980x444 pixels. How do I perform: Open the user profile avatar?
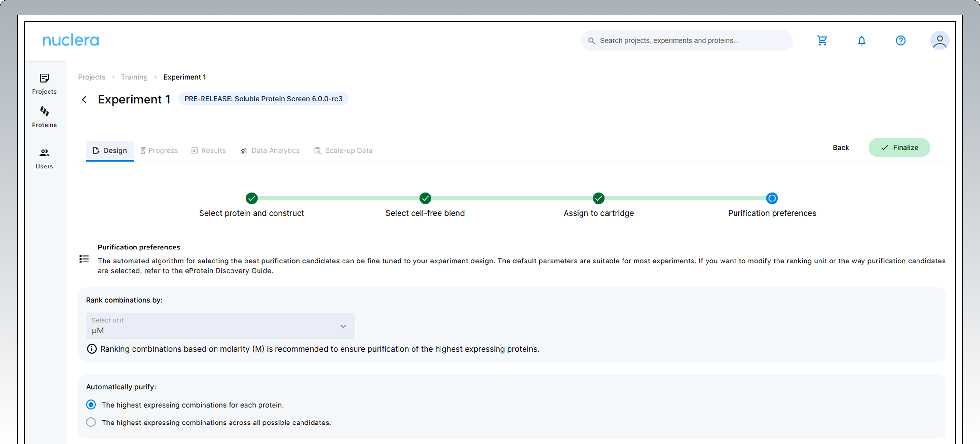coord(939,40)
